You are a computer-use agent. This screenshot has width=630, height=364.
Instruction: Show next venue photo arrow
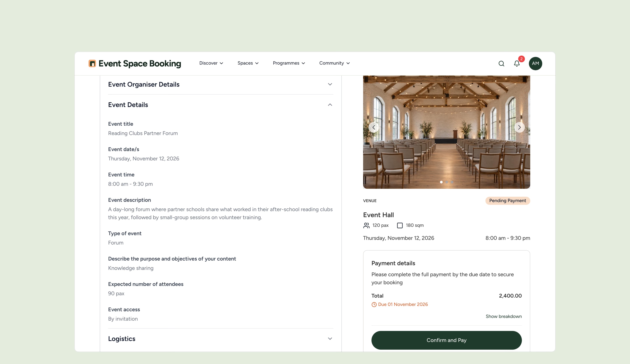coord(519,127)
